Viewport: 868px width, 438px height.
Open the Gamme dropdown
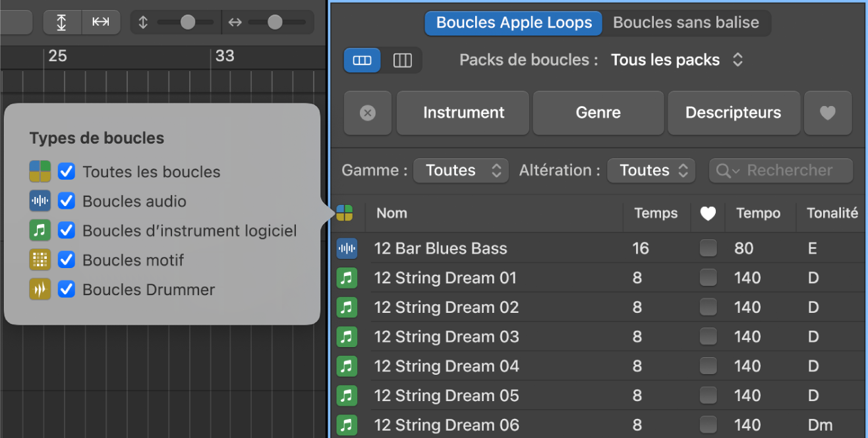tap(461, 171)
